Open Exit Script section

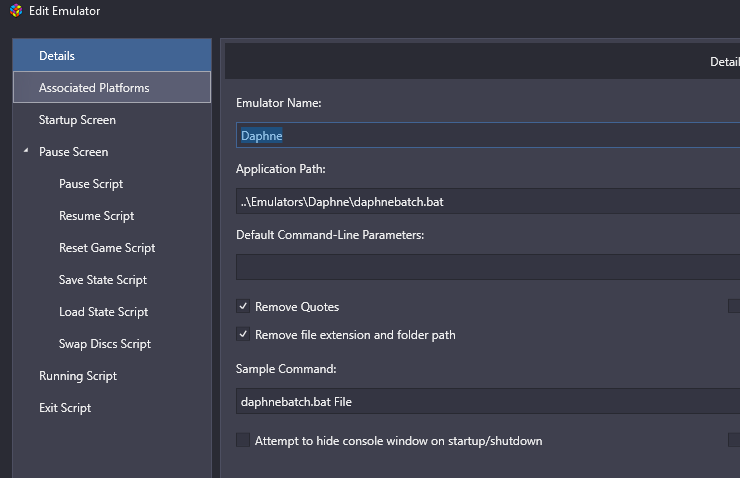tap(112, 408)
